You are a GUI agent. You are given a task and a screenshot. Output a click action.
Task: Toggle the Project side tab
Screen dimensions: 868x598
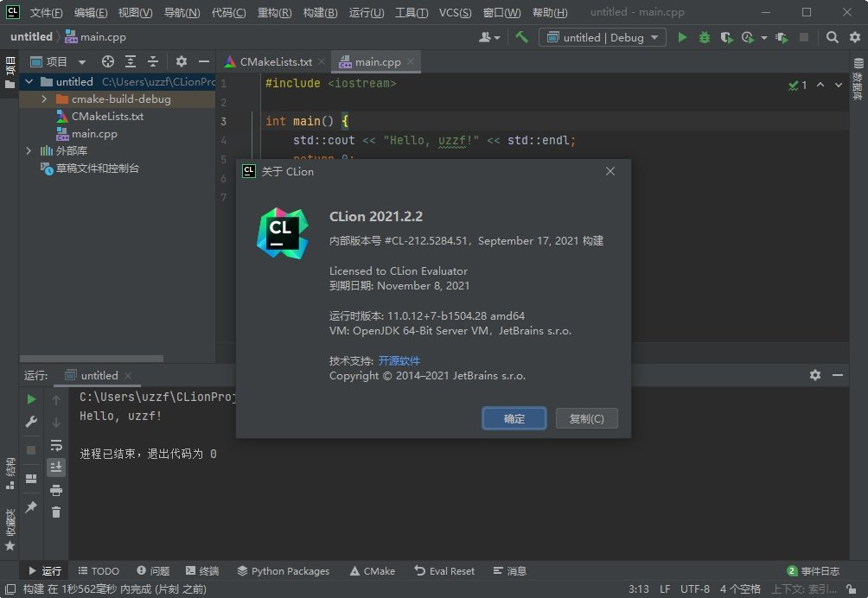tap(10, 73)
